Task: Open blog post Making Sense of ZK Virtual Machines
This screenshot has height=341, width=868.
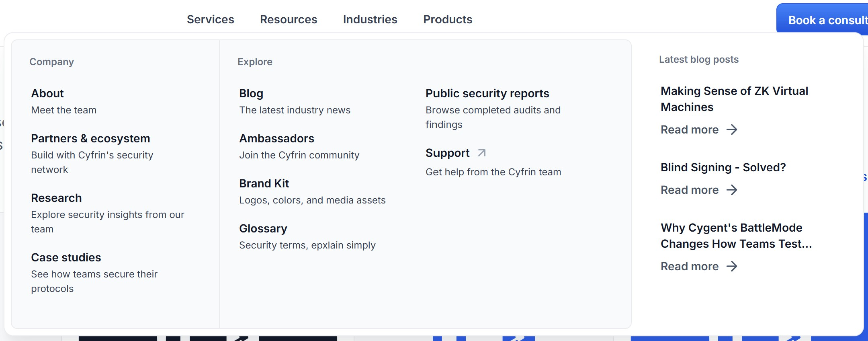Action: (734, 99)
